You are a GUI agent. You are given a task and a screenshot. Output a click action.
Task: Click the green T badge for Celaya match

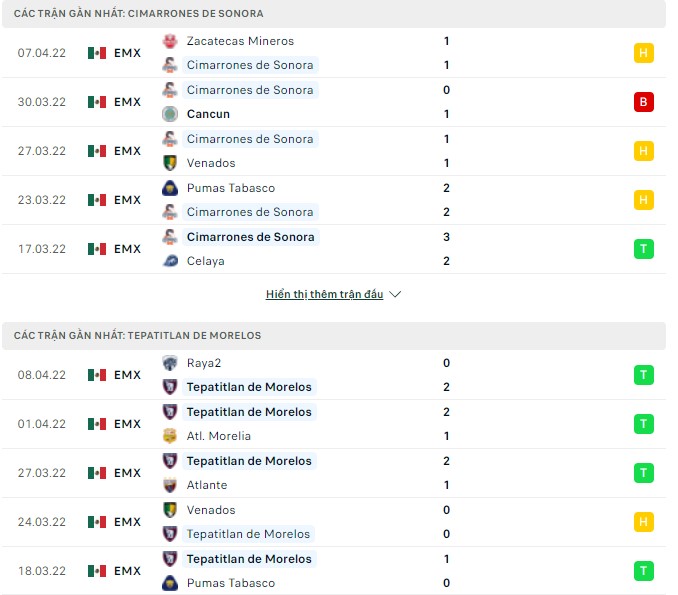pyautogui.click(x=643, y=249)
